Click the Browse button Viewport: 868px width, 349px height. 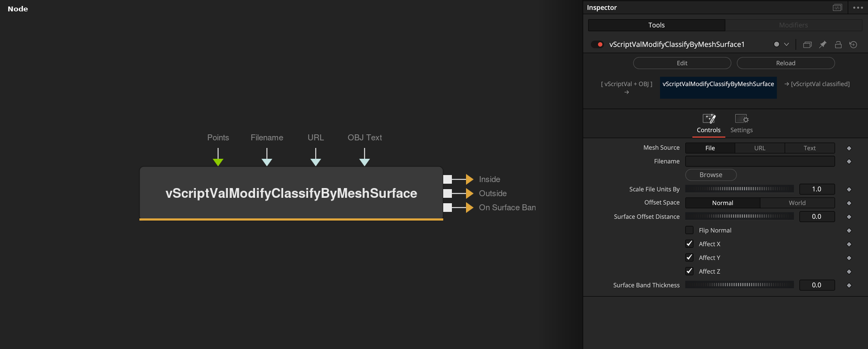pyautogui.click(x=711, y=174)
